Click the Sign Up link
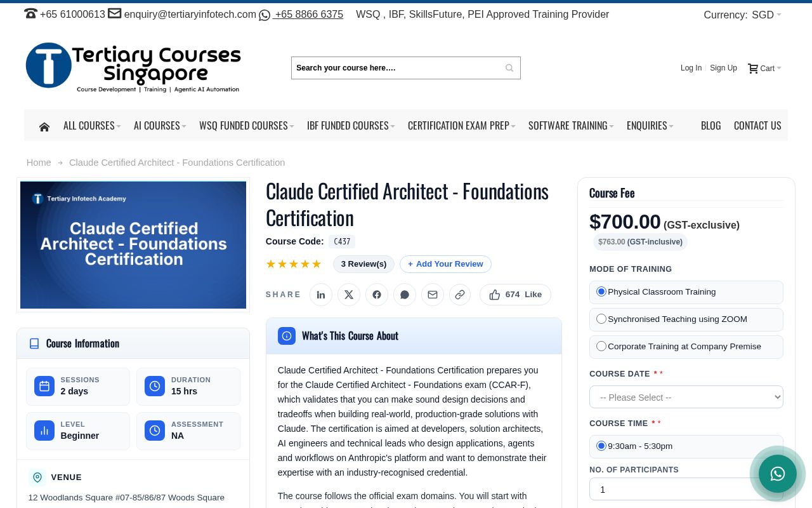812x508 pixels. 723,68
